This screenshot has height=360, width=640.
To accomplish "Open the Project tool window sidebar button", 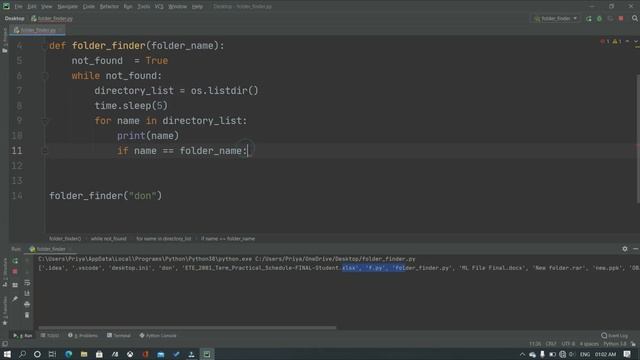I will tap(4, 40).
